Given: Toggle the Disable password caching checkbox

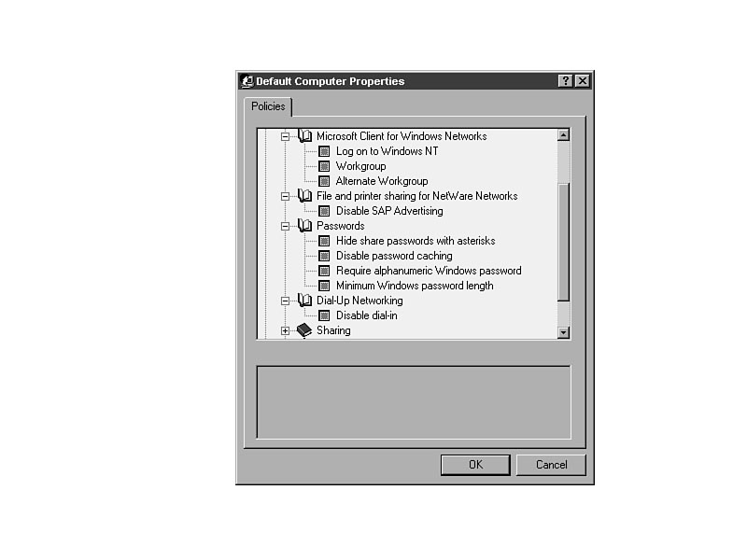Looking at the screenshot, I should [324, 256].
